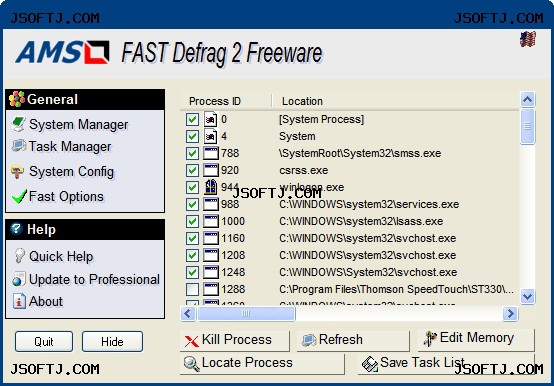Click the process icon for PID 4
The image size is (554, 386).
pyautogui.click(x=210, y=136)
